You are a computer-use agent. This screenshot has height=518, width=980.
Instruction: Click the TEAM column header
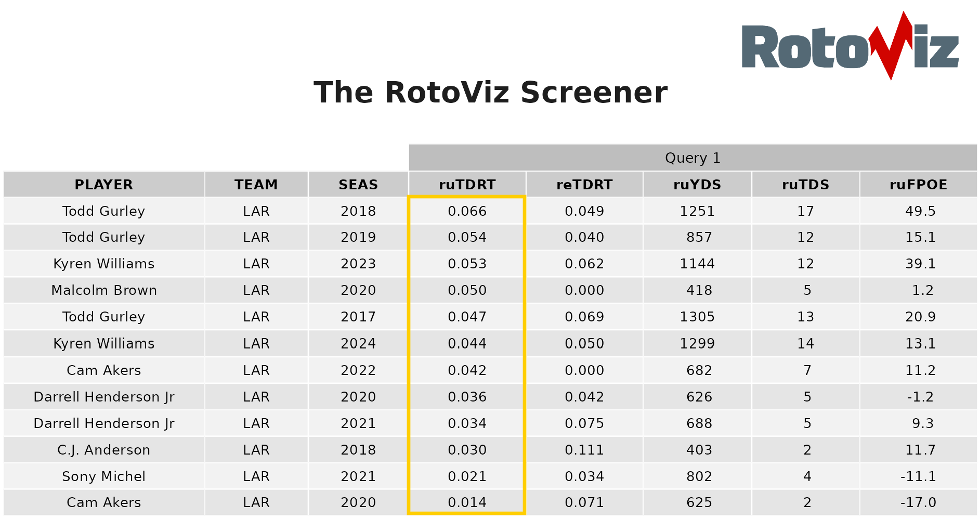coord(256,185)
